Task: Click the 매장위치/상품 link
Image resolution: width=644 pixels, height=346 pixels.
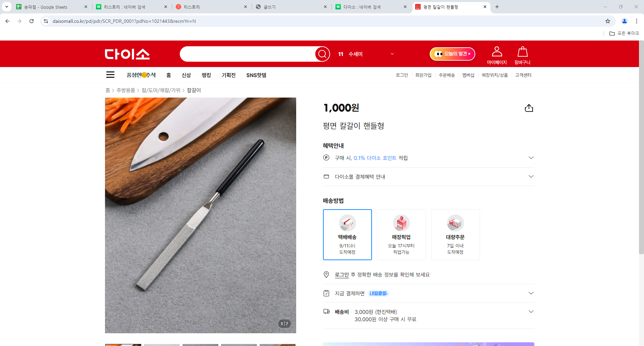Action: [495, 75]
